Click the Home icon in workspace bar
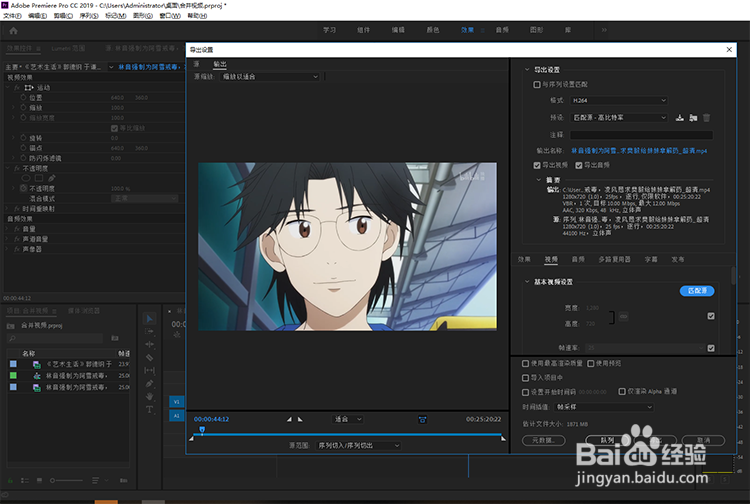 tap(13, 31)
